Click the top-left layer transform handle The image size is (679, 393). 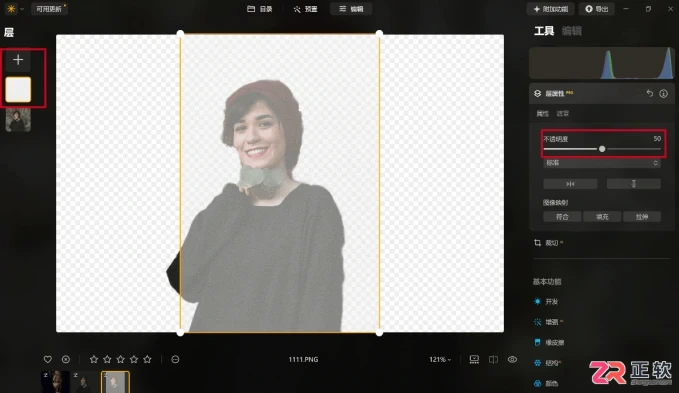(x=181, y=33)
